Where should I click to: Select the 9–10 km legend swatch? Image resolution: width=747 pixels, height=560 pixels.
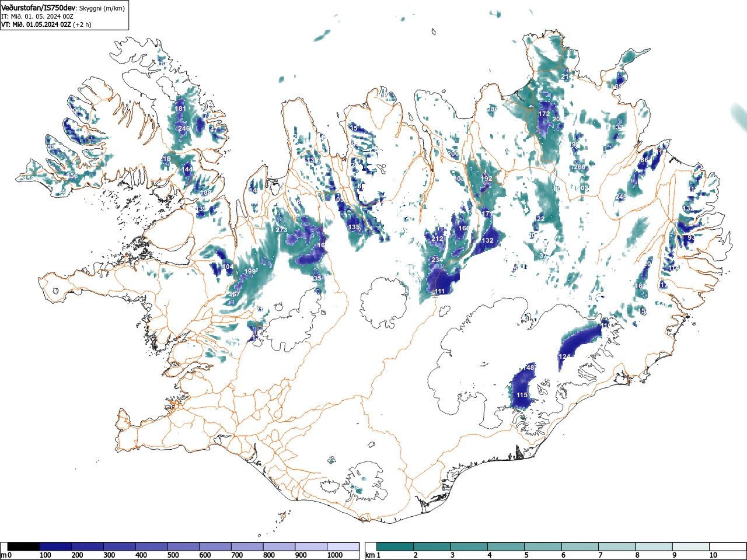690,547
